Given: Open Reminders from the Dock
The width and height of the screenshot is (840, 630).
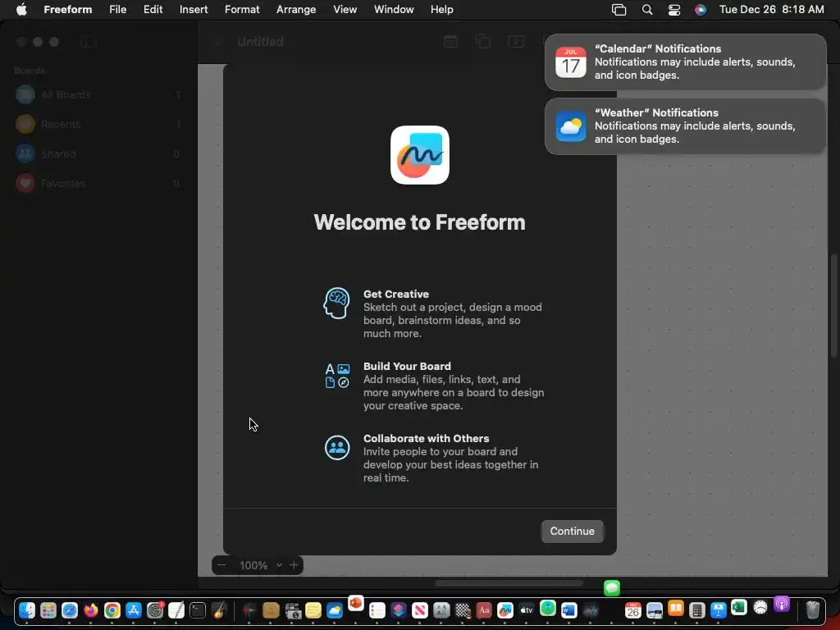Looking at the screenshot, I should click(x=377, y=610).
